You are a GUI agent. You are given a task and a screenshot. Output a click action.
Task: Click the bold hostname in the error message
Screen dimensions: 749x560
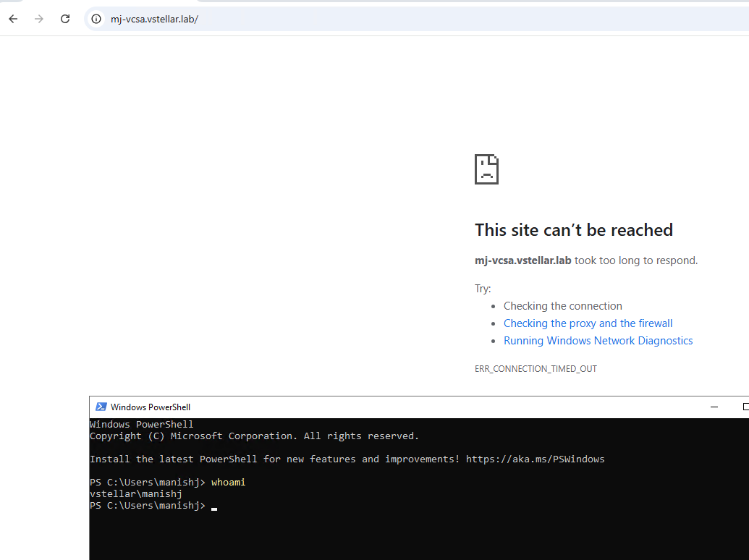pos(522,260)
